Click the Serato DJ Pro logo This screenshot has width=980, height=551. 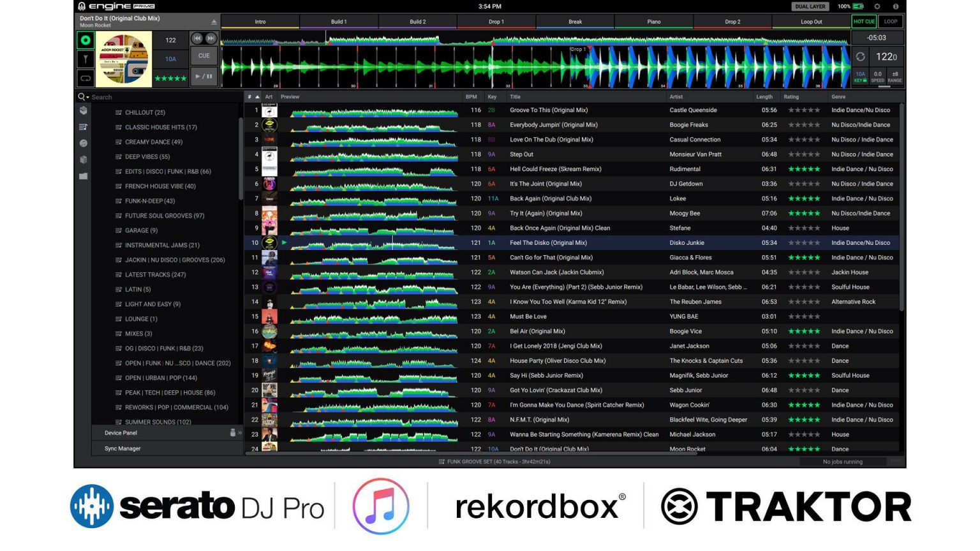(197, 506)
